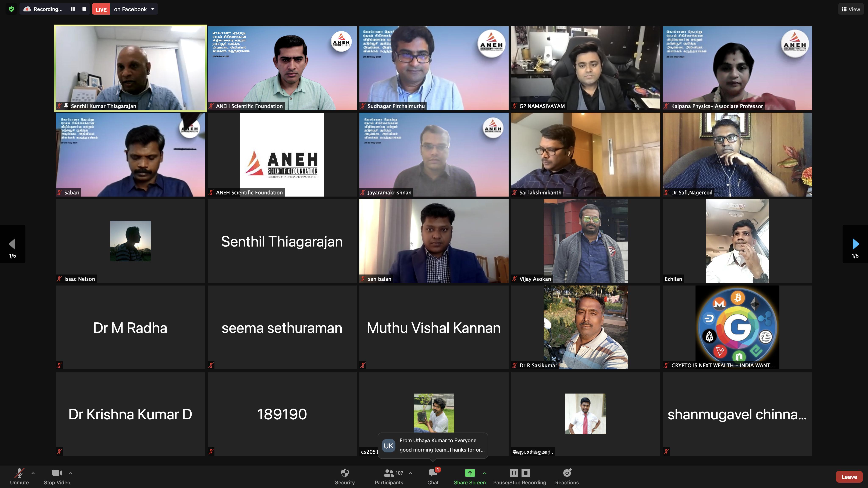Open the Live on Facebook dropdown
This screenshot has height=488, width=868.
click(153, 9)
